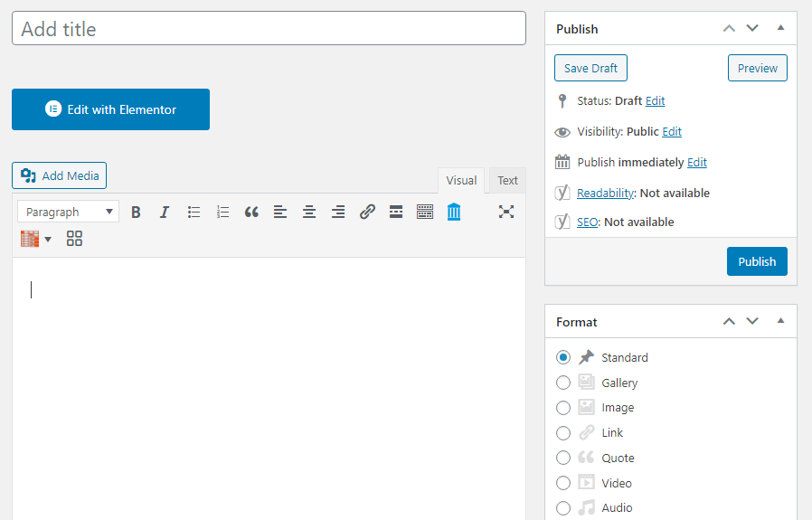
Task: Click the Edit with Elementor button
Action: (x=111, y=109)
